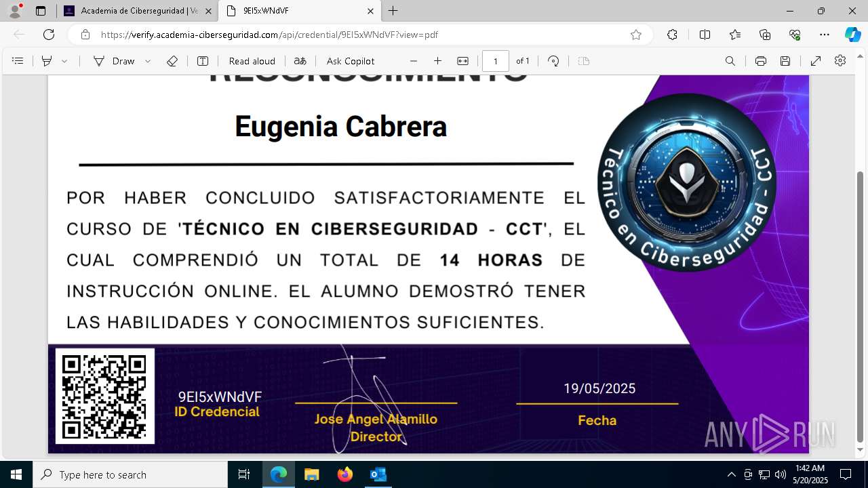Screen dimensions: 868x488
Task: Open the network status icon
Action: pyautogui.click(x=764, y=474)
